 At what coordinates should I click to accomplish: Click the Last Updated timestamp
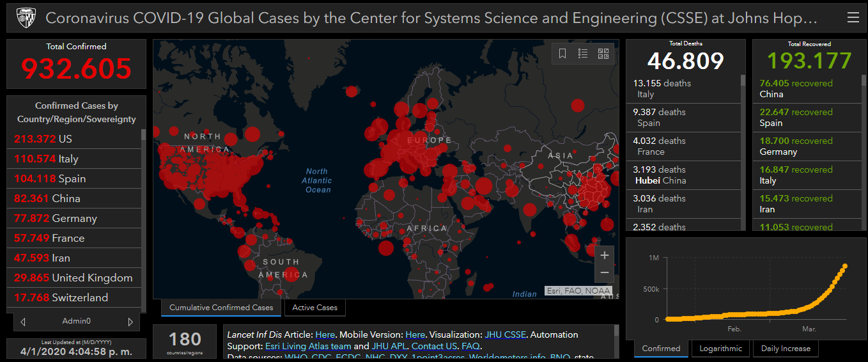click(x=76, y=351)
